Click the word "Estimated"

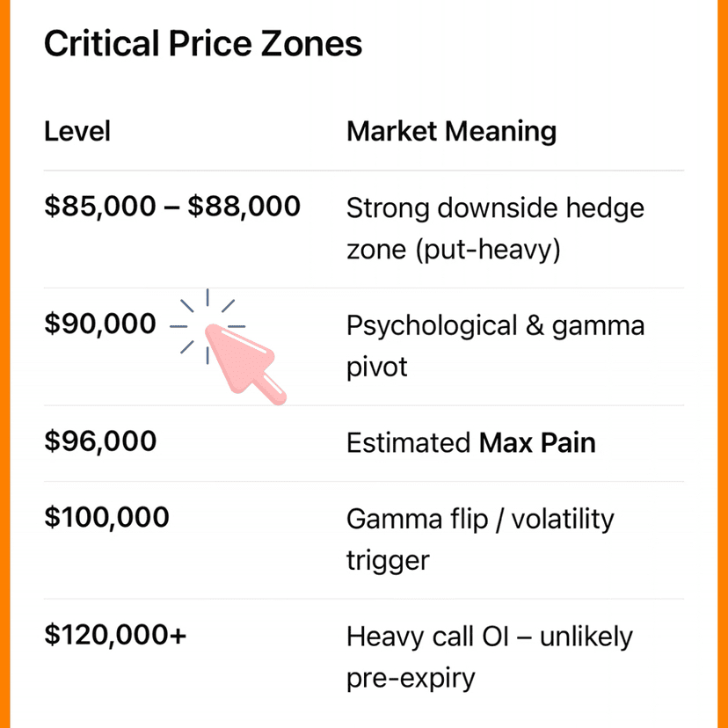coord(408,442)
